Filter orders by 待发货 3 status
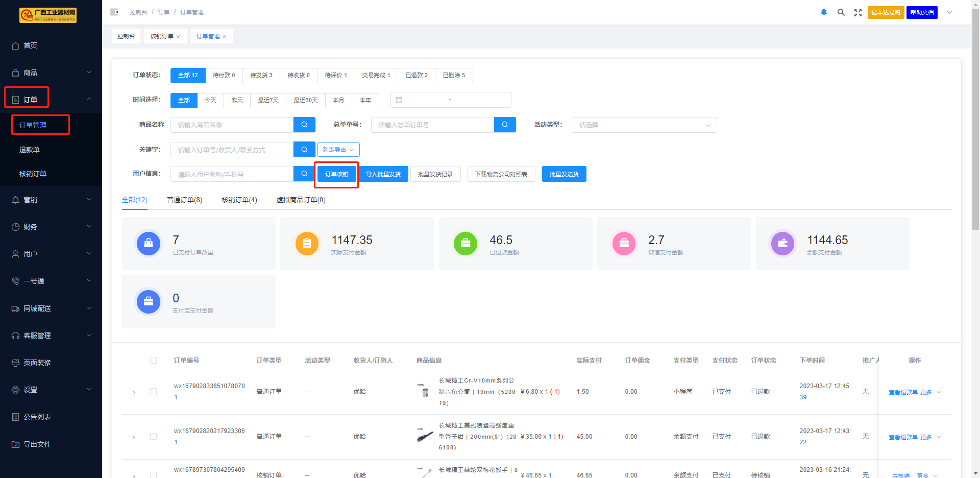This screenshot has height=478, width=980. [x=261, y=75]
